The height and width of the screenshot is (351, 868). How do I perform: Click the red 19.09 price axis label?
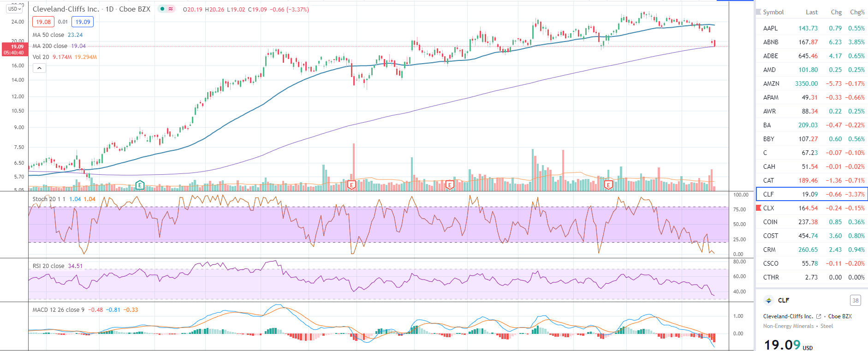click(x=14, y=49)
